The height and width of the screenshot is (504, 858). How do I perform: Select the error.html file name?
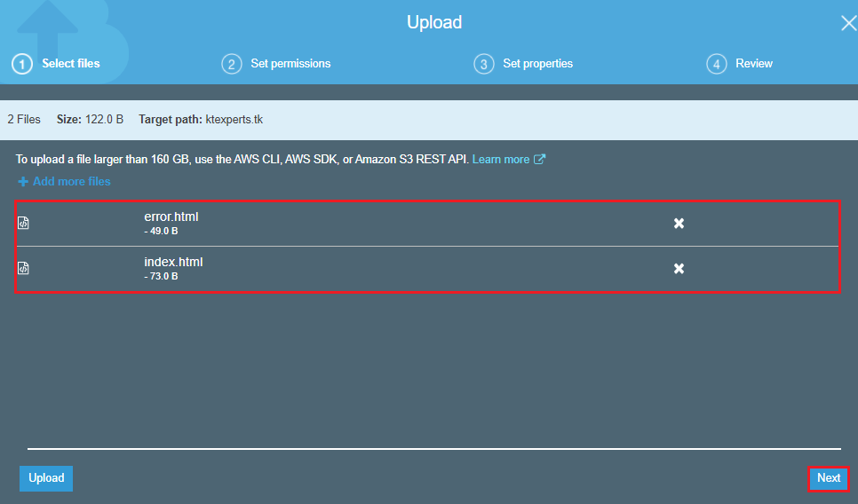[171, 217]
